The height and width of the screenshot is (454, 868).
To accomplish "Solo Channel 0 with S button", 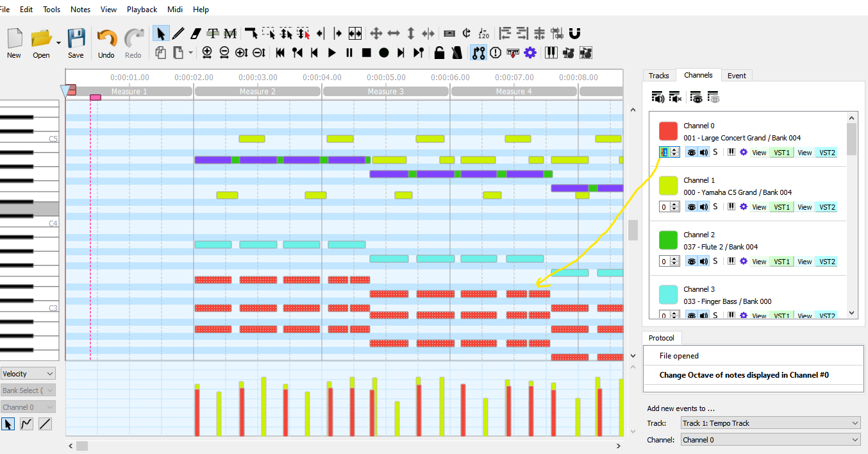I will pos(715,153).
